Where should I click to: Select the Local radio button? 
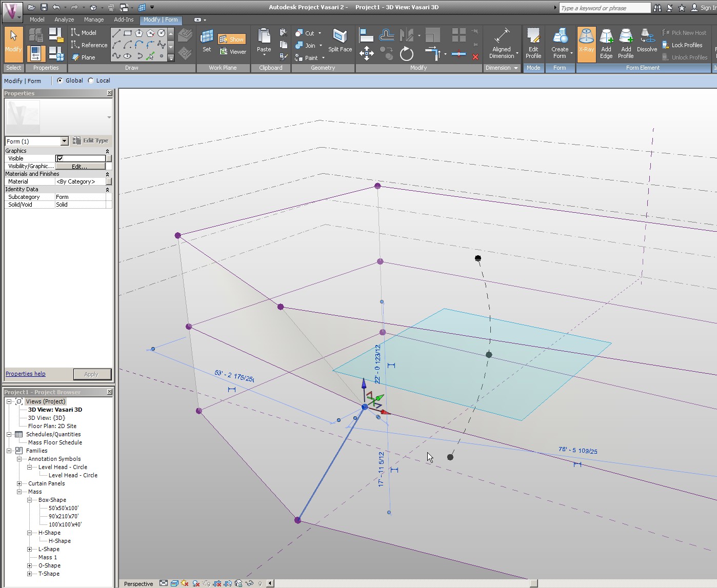click(x=91, y=80)
